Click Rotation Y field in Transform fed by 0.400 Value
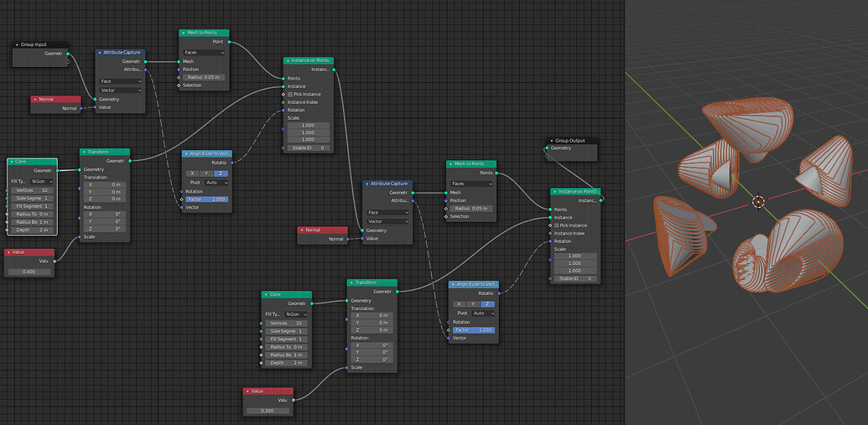 point(105,220)
